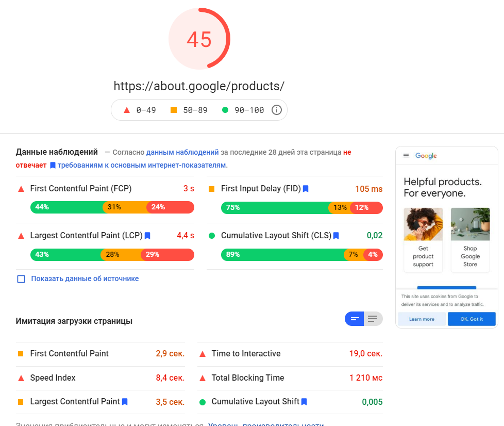Click the "Learn more" button in the preview

(x=422, y=319)
